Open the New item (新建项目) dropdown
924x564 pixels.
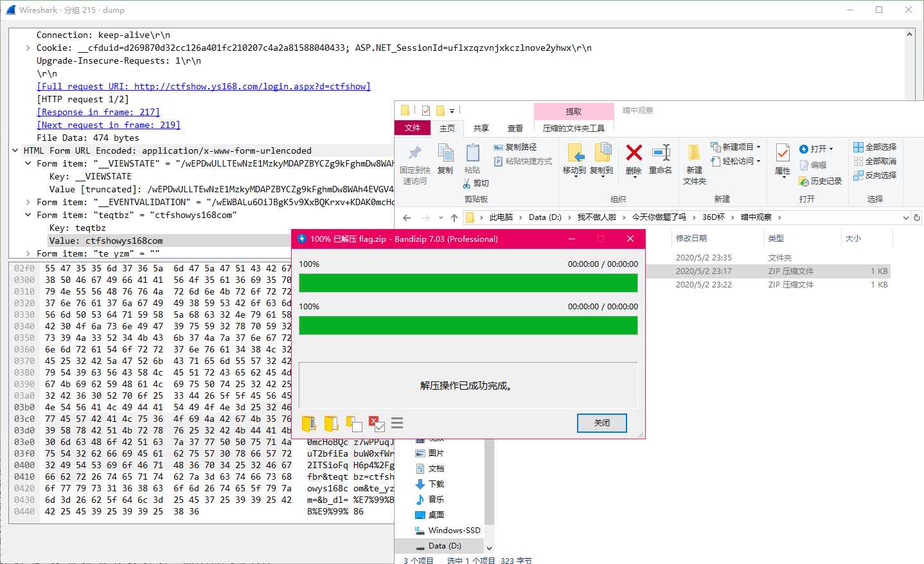[736, 147]
